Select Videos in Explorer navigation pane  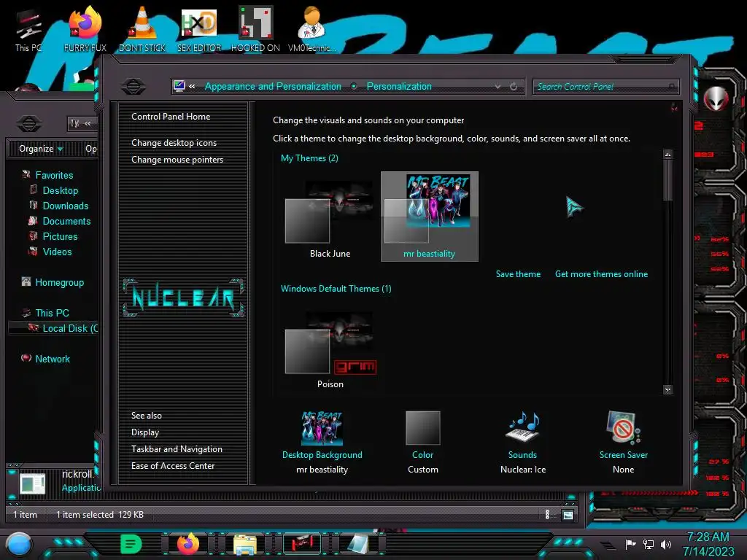tap(57, 252)
